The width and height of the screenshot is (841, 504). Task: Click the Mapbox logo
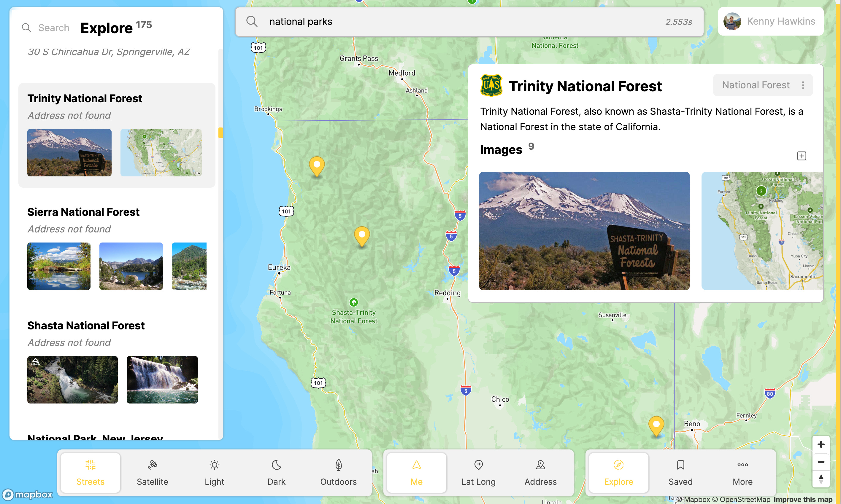tap(28, 495)
